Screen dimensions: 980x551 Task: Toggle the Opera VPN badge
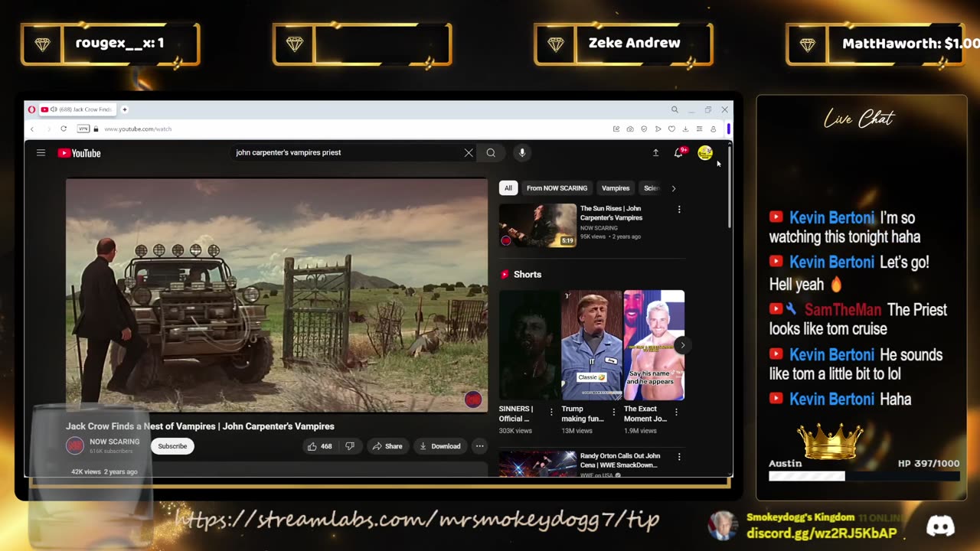click(83, 129)
